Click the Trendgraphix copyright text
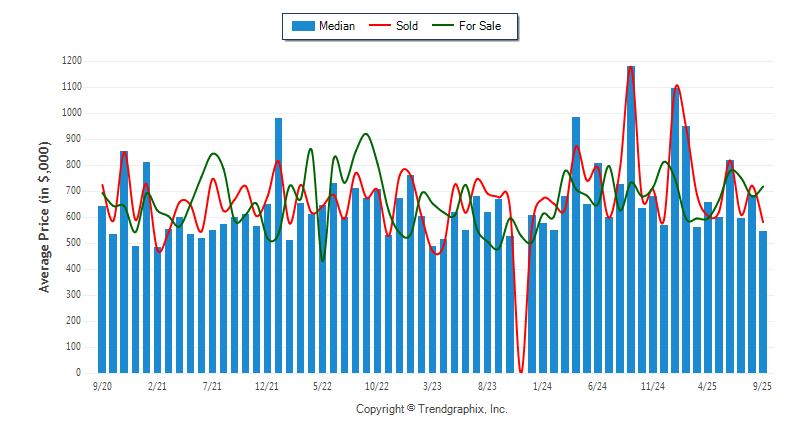800x434 pixels. [x=432, y=410]
